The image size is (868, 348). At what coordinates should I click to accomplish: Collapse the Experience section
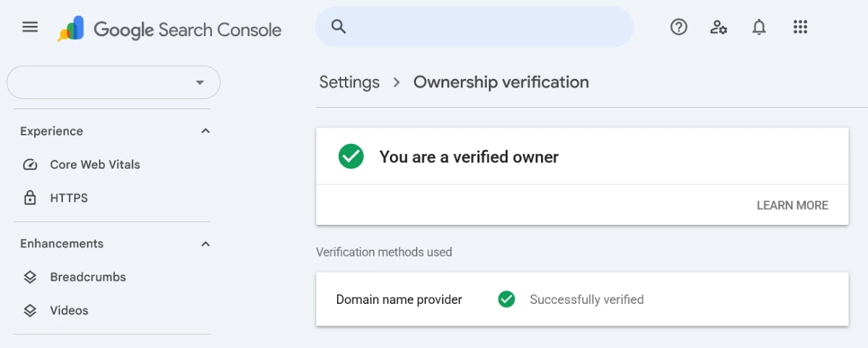205,131
